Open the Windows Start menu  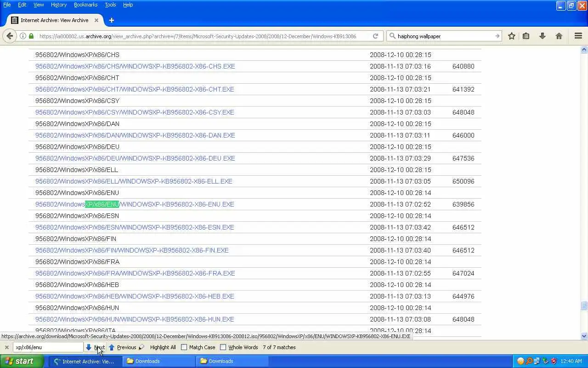[22, 361]
